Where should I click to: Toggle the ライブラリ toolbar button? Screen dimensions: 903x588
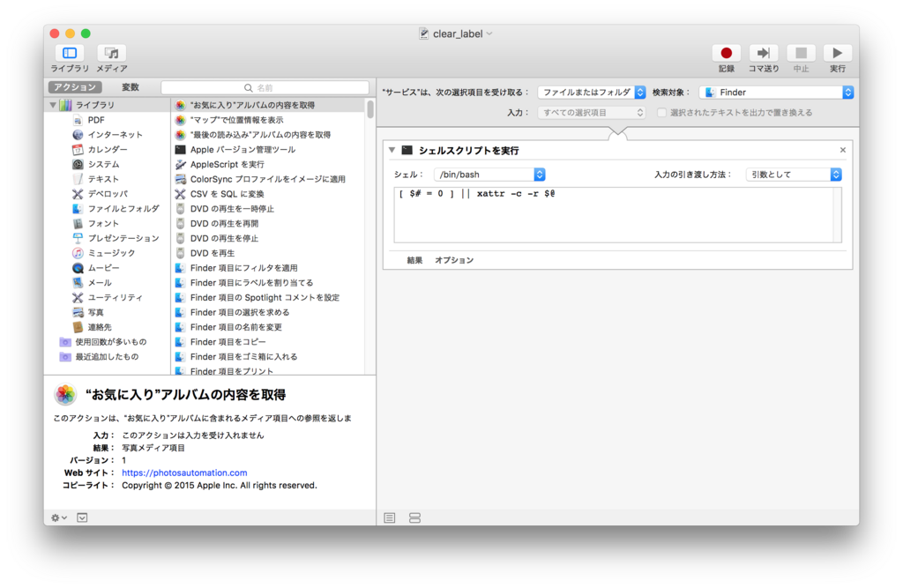point(70,54)
